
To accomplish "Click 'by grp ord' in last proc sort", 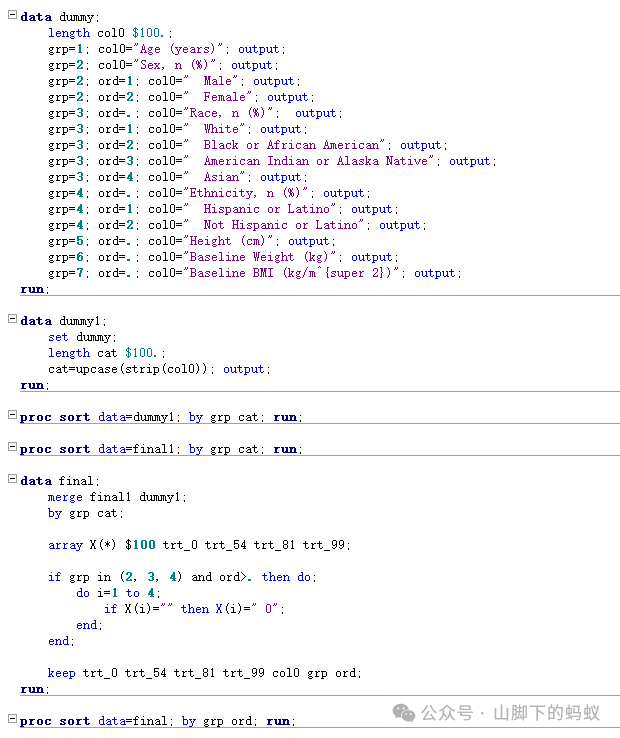I will click(217, 721).
